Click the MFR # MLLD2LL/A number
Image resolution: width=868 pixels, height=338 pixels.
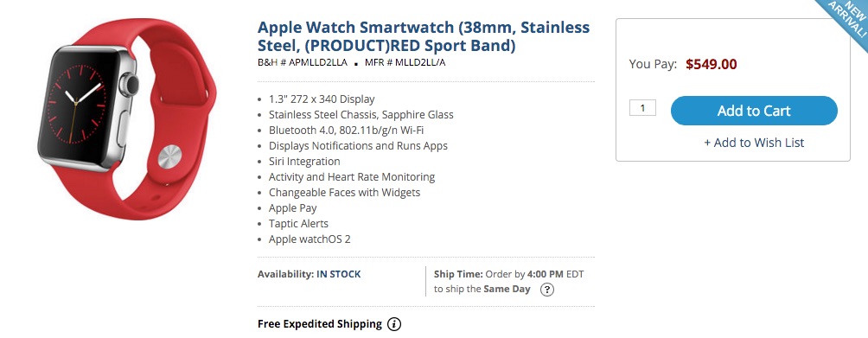pos(405,62)
